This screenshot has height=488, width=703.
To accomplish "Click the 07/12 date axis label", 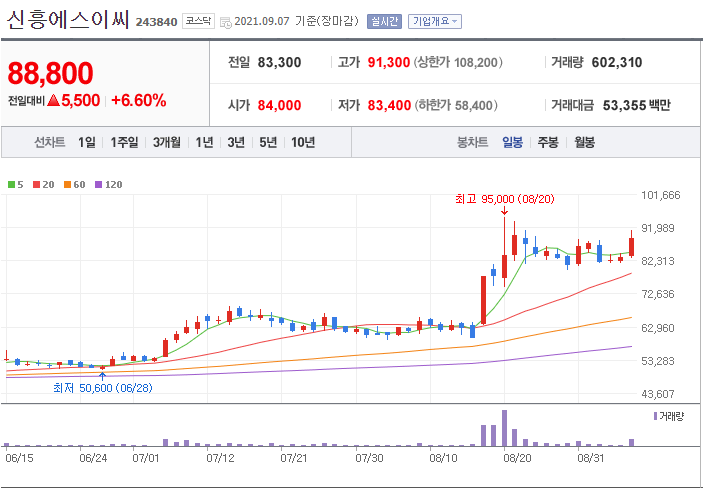I will [220, 458].
